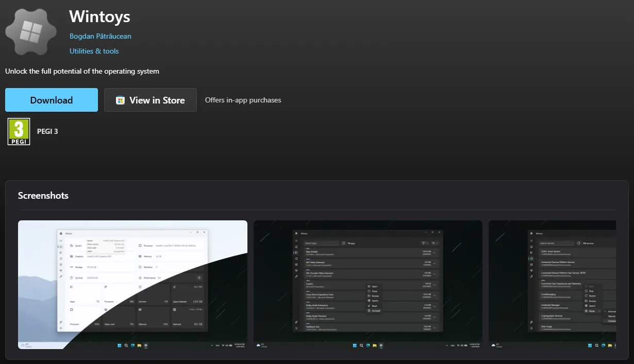Expand Mode submenu in services context menu
The height and width of the screenshot is (364, 634).
pyautogui.click(x=591, y=311)
